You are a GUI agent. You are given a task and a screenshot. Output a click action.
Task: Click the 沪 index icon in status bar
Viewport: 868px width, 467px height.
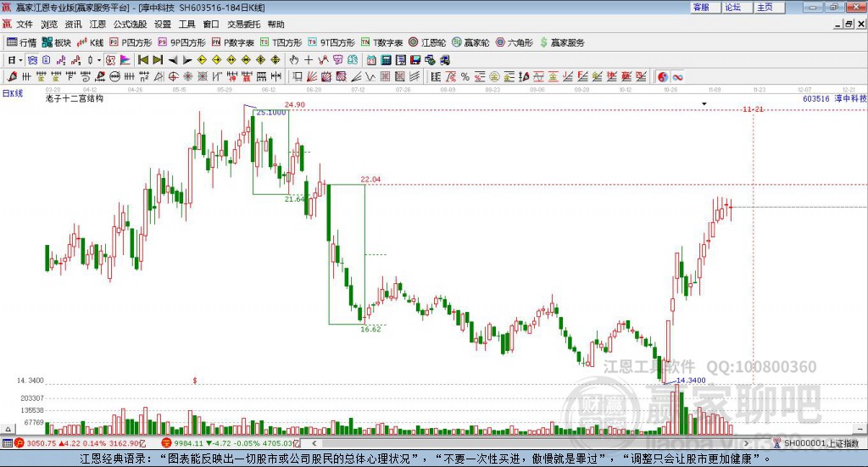[19, 443]
